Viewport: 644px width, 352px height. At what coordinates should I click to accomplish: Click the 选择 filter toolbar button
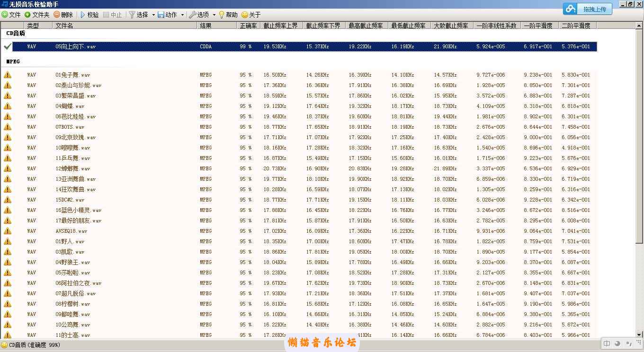click(139, 15)
